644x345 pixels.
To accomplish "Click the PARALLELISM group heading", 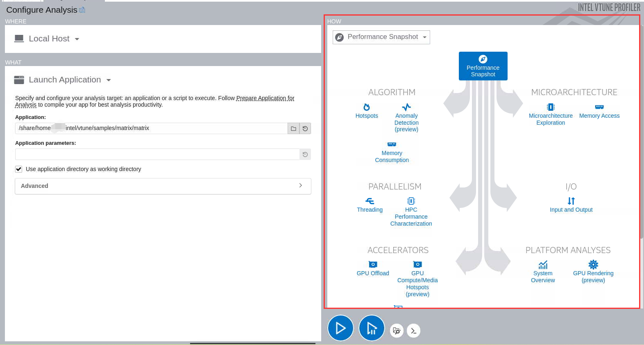I will 395,187.
